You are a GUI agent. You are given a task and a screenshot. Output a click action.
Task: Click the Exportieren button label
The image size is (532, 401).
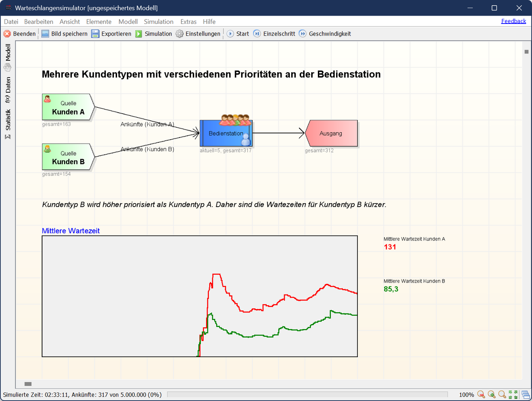(x=116, y=34)
